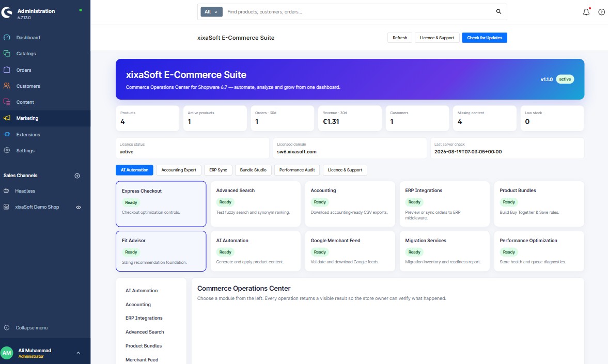608x364 pixels.
Task: Open Content menu item
Action: 25,102
